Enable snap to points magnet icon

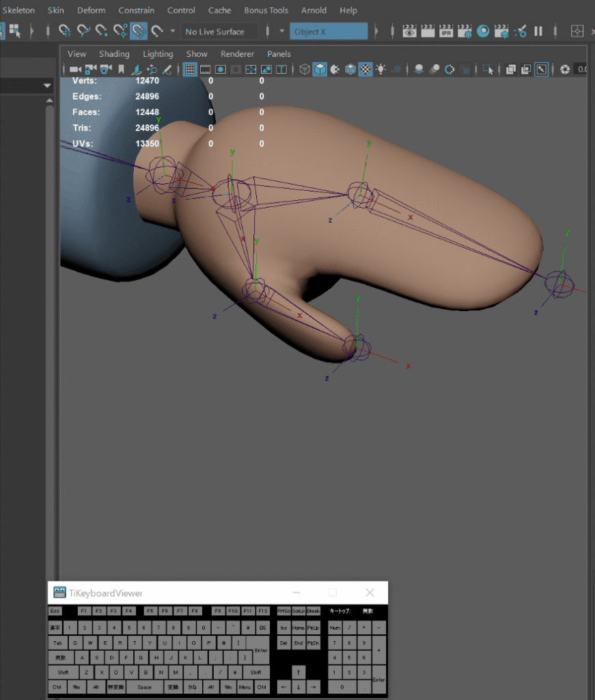[102, 31]
